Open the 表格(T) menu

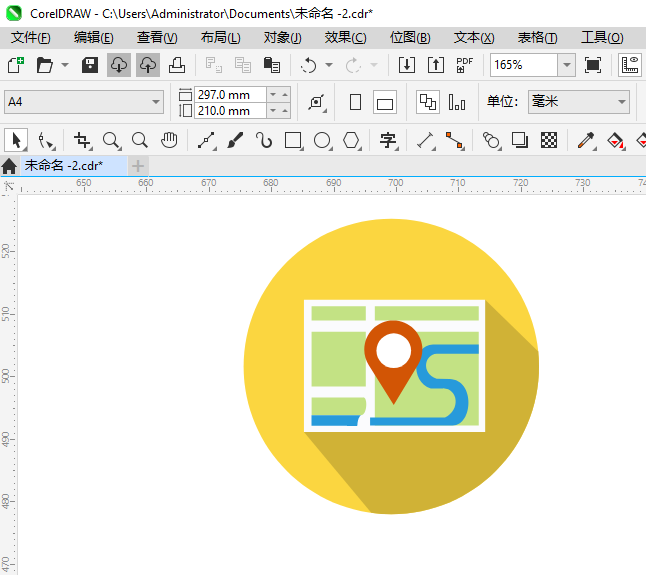click(x=537, y=37)
